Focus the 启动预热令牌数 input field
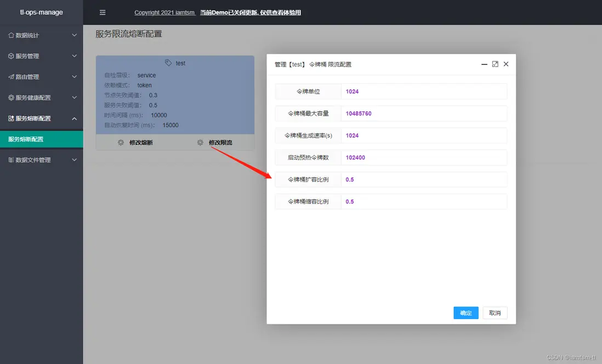This screenshot has width=602, height=364. [x=424, y=157]
